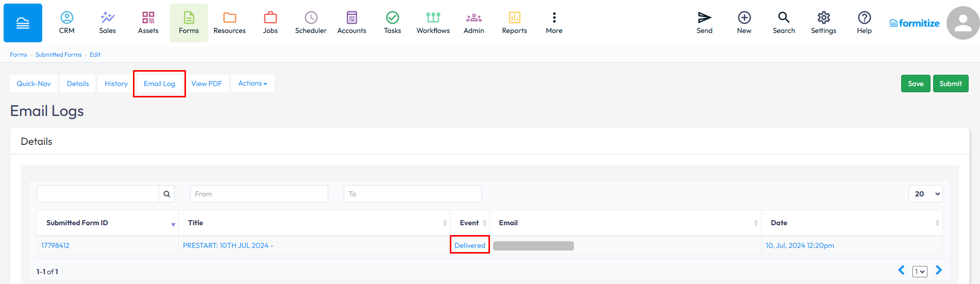Open the PRESTART: 10TH JUL 2024 title link
This screenshot has height=284, width=980.
pyautogui.click(x=228, y=245)
